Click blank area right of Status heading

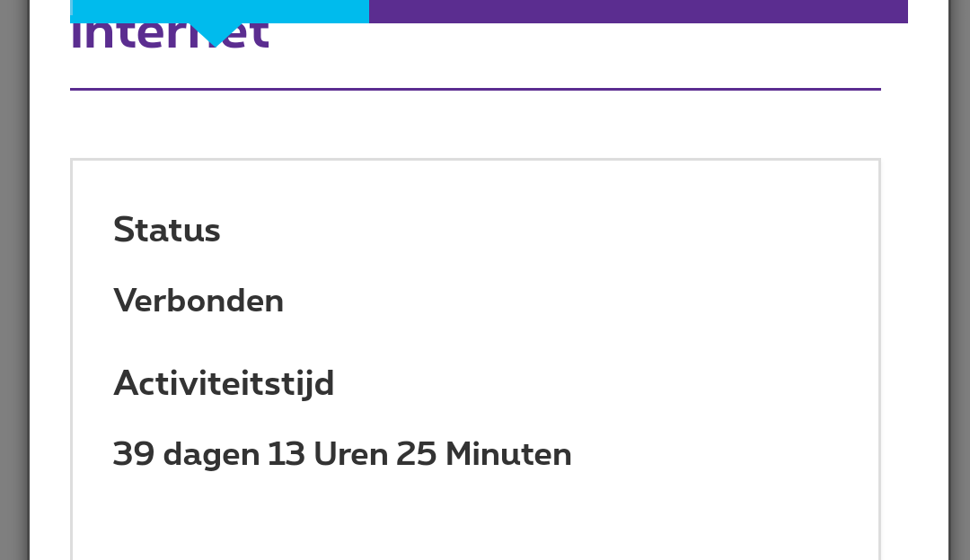[x=539, y=231]
